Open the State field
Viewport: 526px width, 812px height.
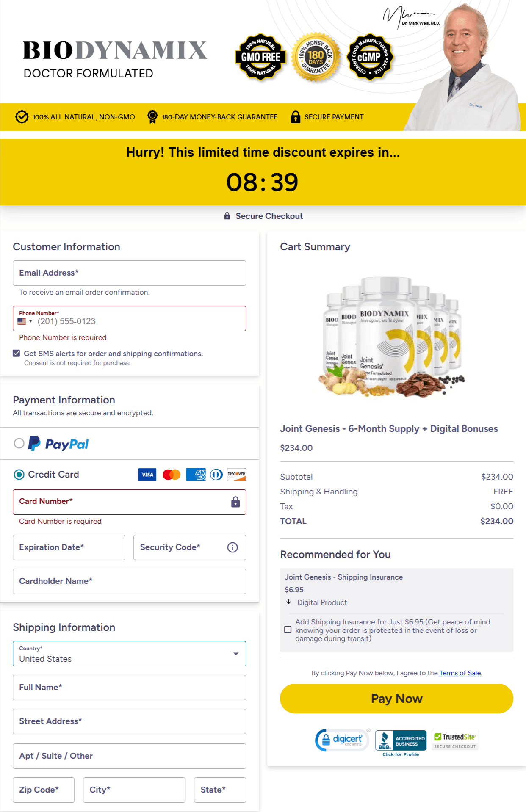click(220, 790)
